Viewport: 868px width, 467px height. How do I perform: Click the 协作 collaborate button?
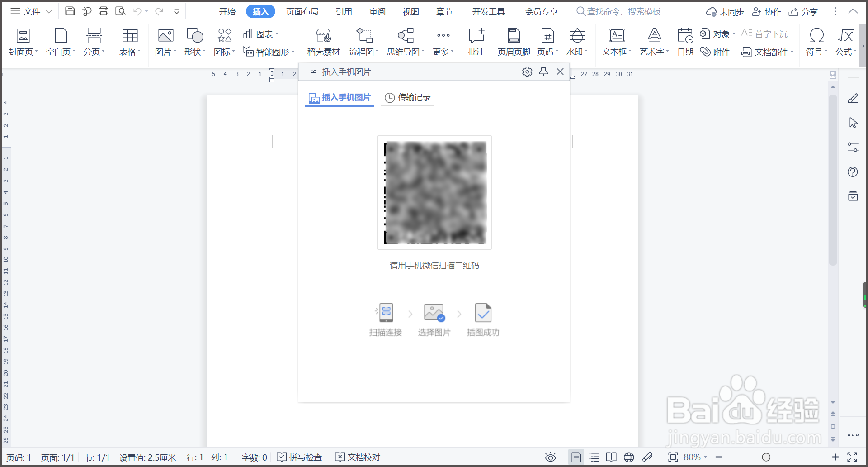pos(766,12)
